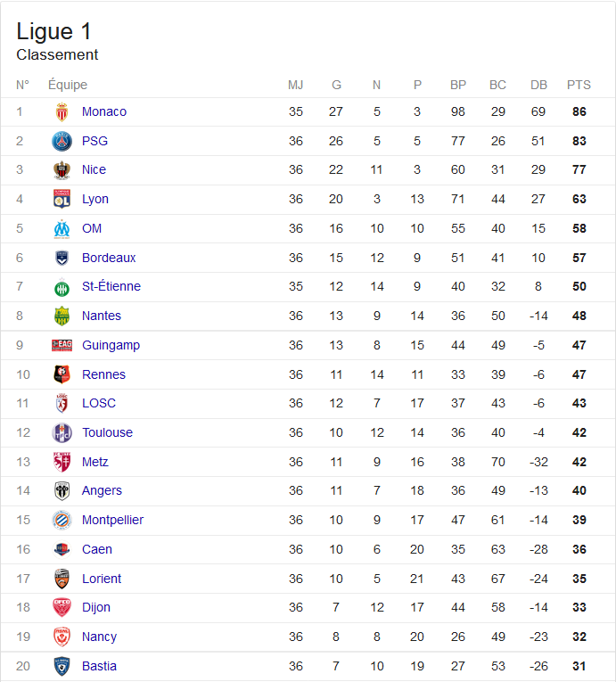Click the Montpellier club logo
616x682 pixels.
tap(62, 521)
